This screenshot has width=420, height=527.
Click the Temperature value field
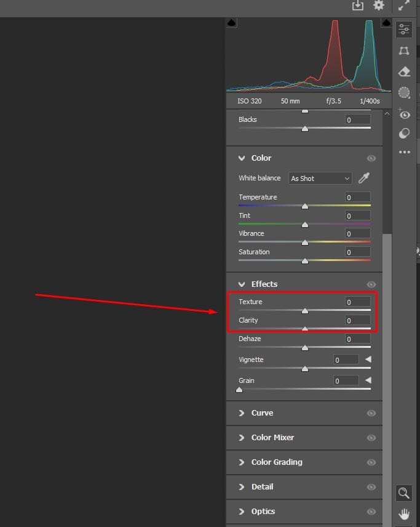[358, 197]
